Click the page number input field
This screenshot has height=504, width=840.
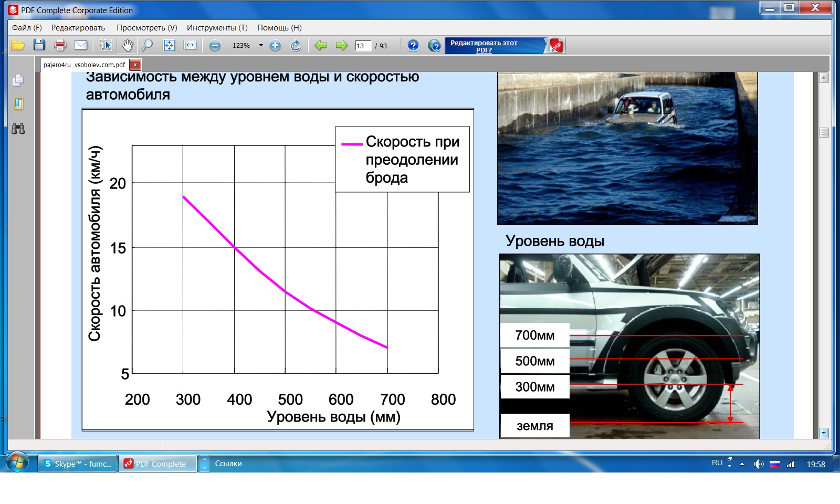click(x=363, y=46)
